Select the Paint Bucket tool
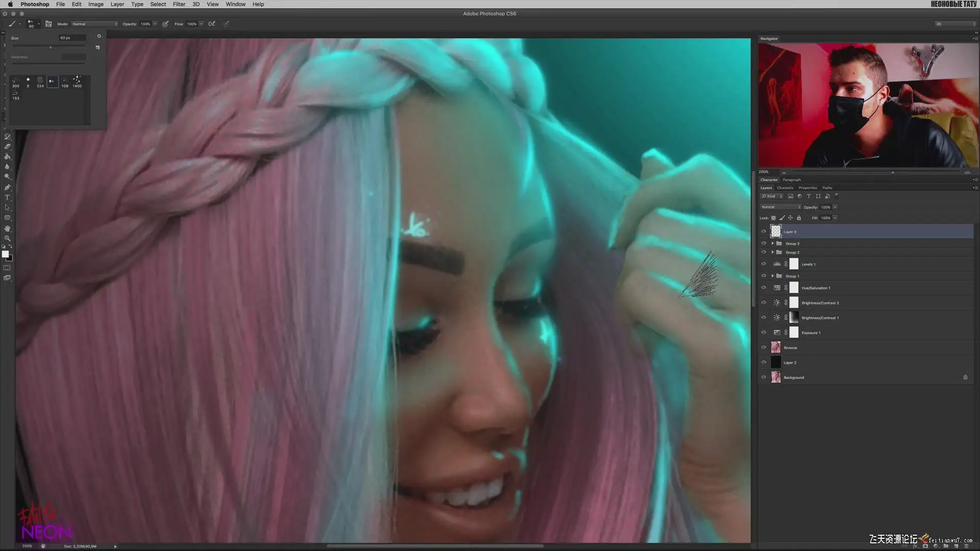This screenshot has width=980, height=551. pyautogui.click(x=7, y=157)
